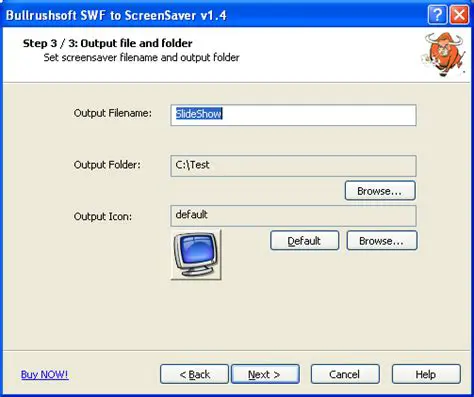Cancel the screensaver wizard
Screen dimensions: 474x397
pyautogui.click(x=345, y=374)
